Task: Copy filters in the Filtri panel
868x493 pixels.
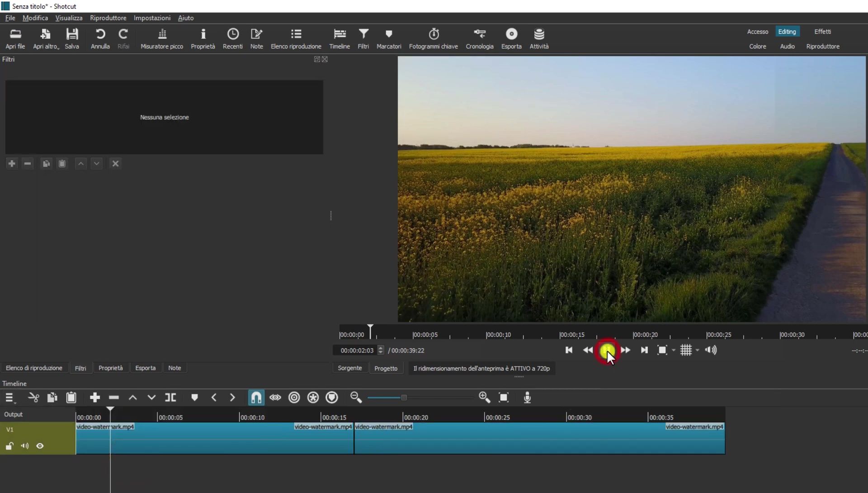Action: (46, 164)
